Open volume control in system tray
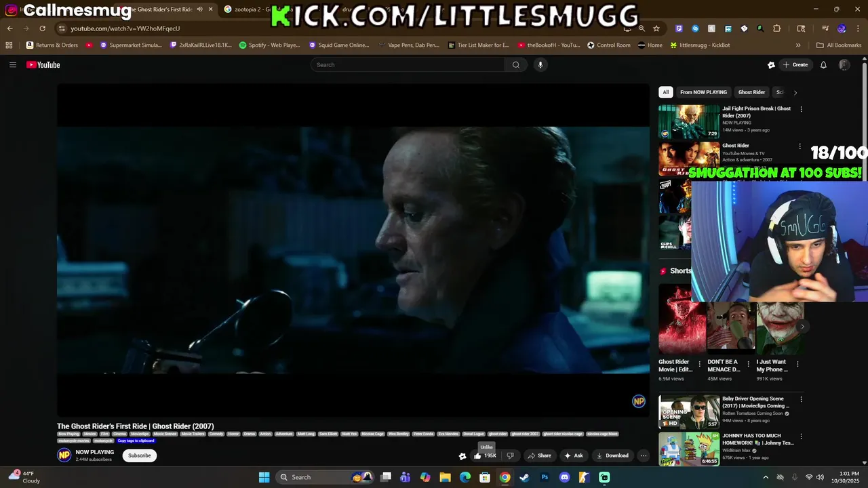868x488 pixels. pos(820,477)
